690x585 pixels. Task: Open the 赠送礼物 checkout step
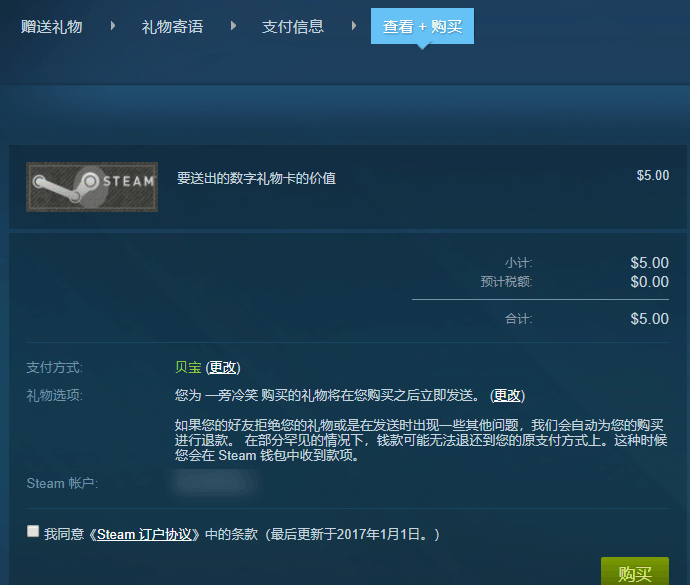click(x=51, y=27)
